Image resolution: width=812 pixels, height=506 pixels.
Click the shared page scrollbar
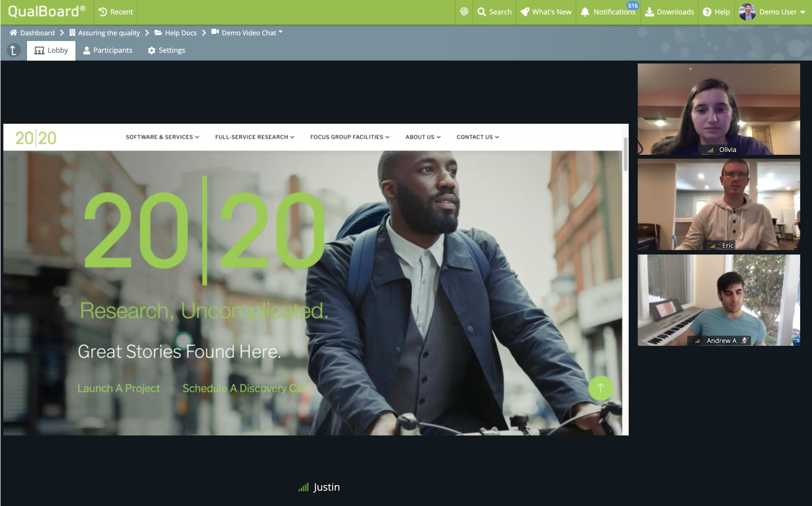[x=625, y=154]
